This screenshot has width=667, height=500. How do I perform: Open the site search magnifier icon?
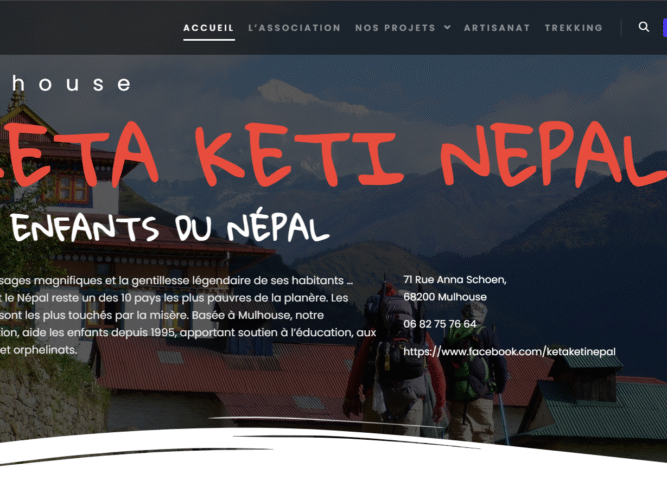tap(644, 27)
